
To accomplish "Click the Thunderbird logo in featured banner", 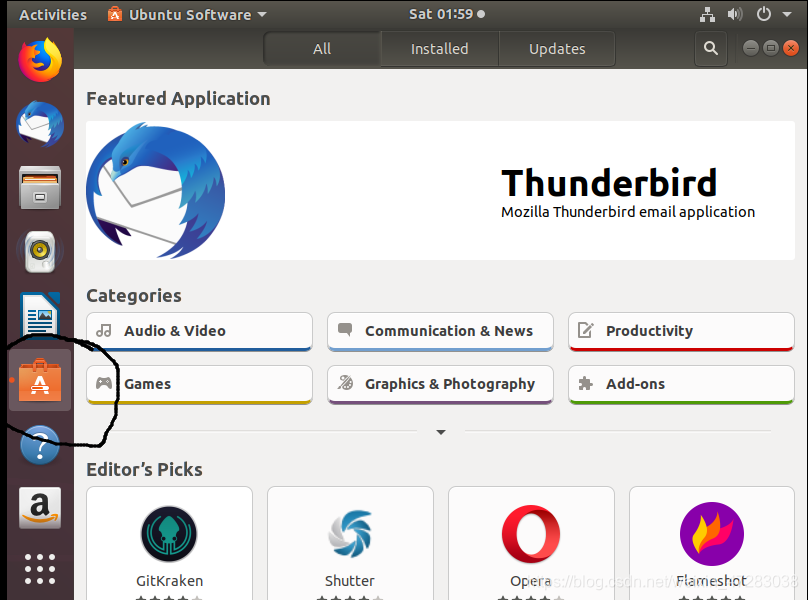I will coord(156,190).
